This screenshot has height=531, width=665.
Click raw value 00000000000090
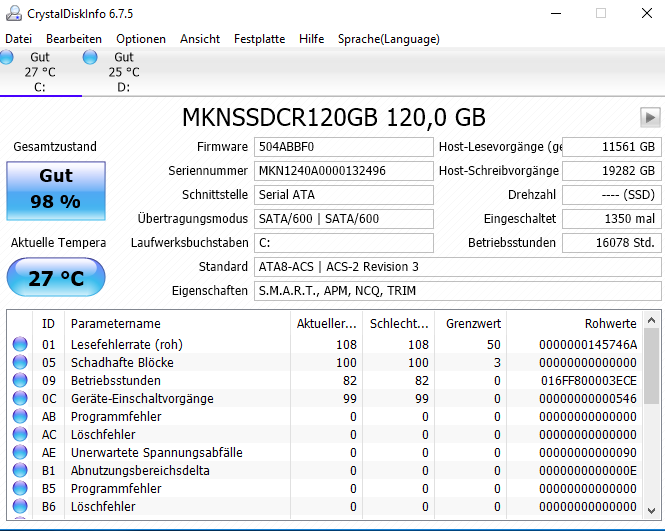588,453
